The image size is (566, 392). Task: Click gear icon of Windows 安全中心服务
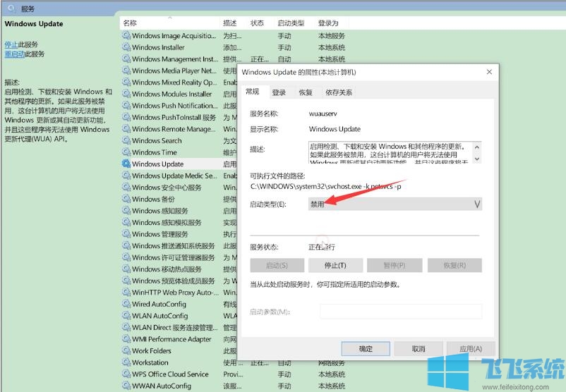click(x=126, y=187)
